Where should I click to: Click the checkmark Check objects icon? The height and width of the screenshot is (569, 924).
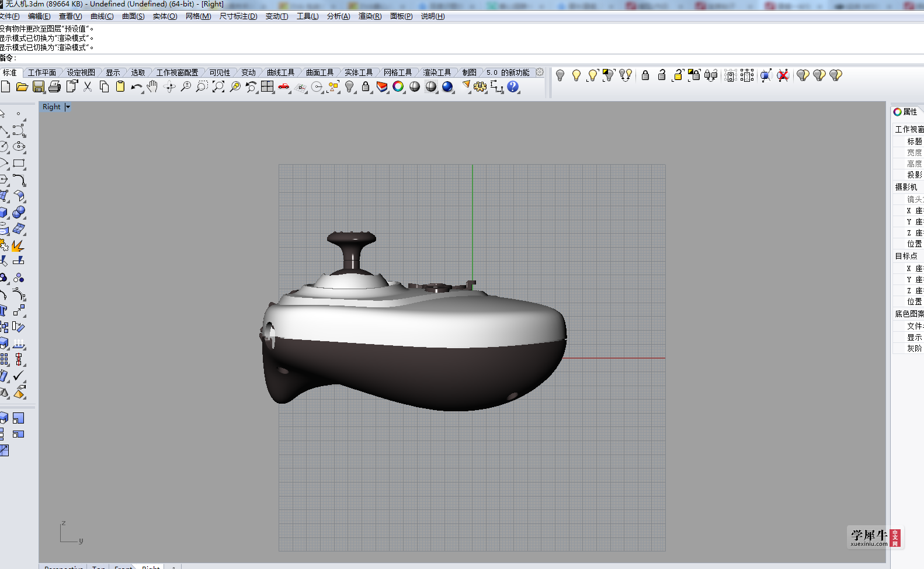click(x=19, y=376)
